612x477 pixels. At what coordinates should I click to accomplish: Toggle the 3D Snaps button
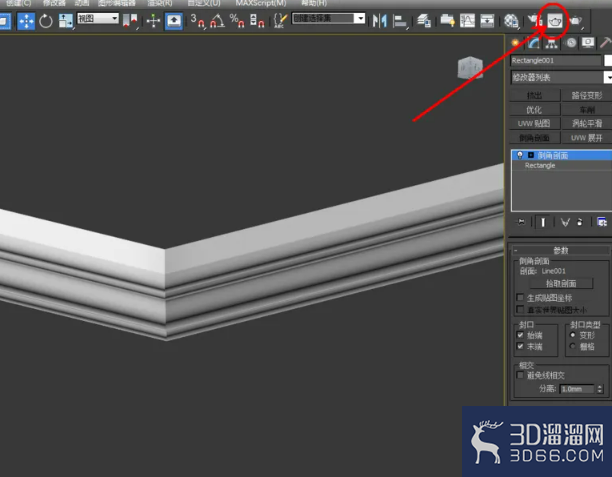[x=197, y=21]
